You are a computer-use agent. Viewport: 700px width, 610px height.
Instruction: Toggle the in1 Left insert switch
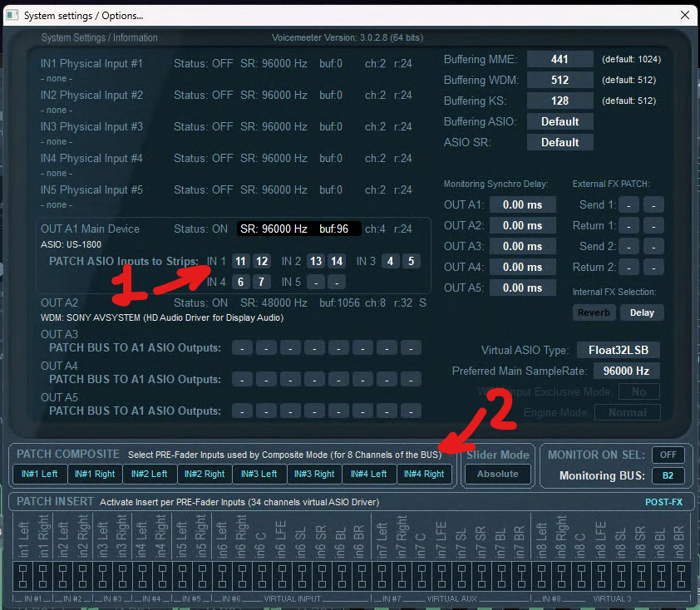[22, 577]
